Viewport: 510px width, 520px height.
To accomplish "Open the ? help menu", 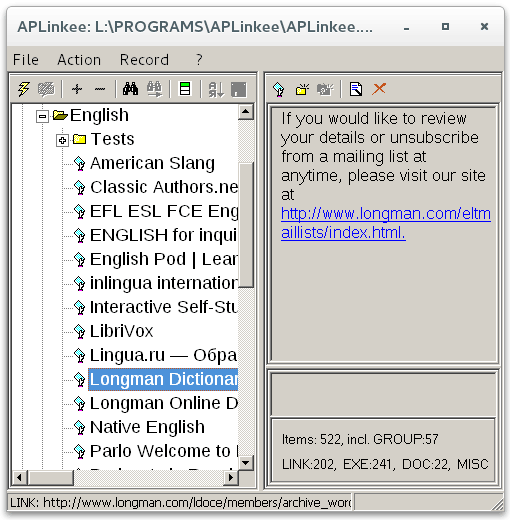I will tap(199, 60).
